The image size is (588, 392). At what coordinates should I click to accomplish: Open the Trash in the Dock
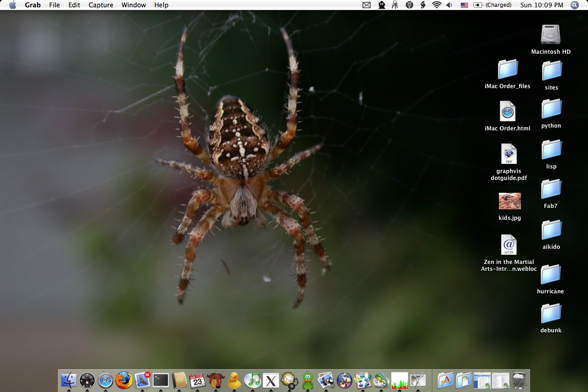click(519, 380)
